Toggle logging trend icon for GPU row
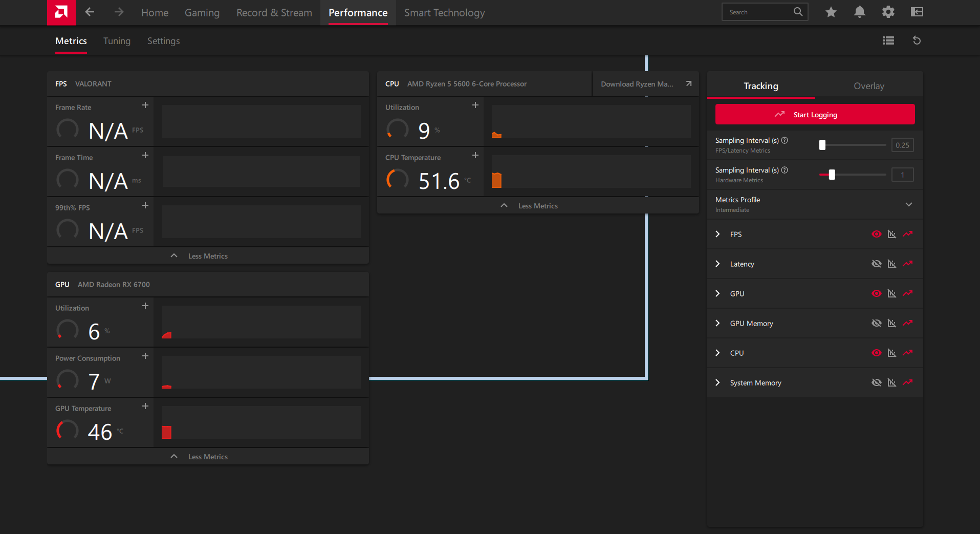Viewport: 980px width, 534px height. tap(908, 293)
